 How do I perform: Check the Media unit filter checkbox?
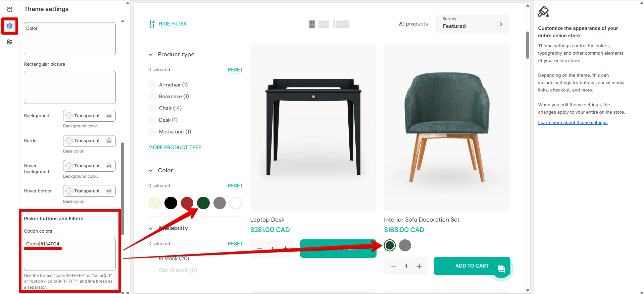(152, 132)
